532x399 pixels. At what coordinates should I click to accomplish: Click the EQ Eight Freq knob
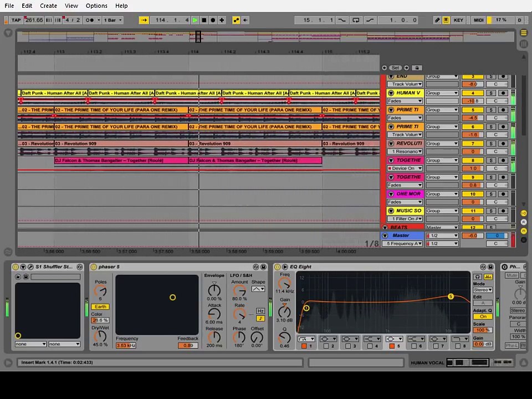click(x=284, y=283)
